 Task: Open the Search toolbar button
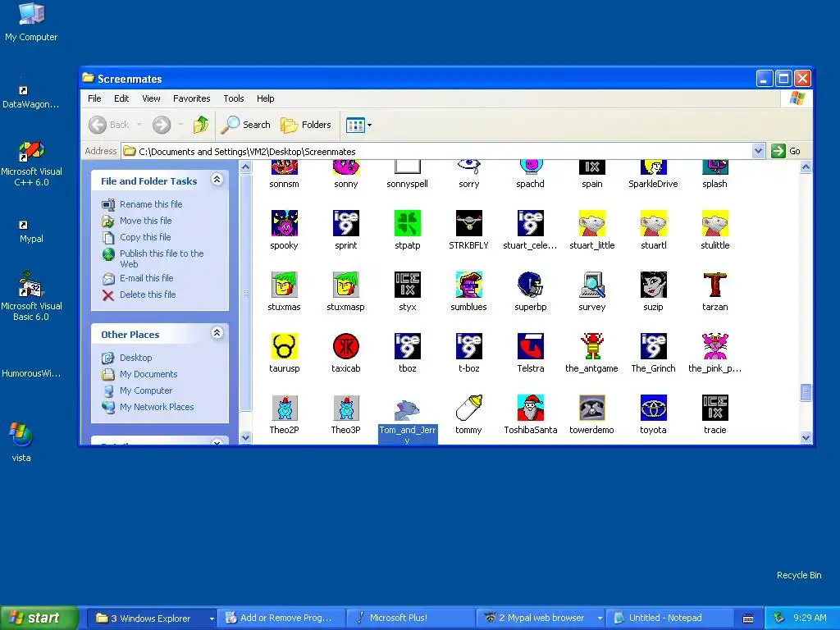click(246, 125)
